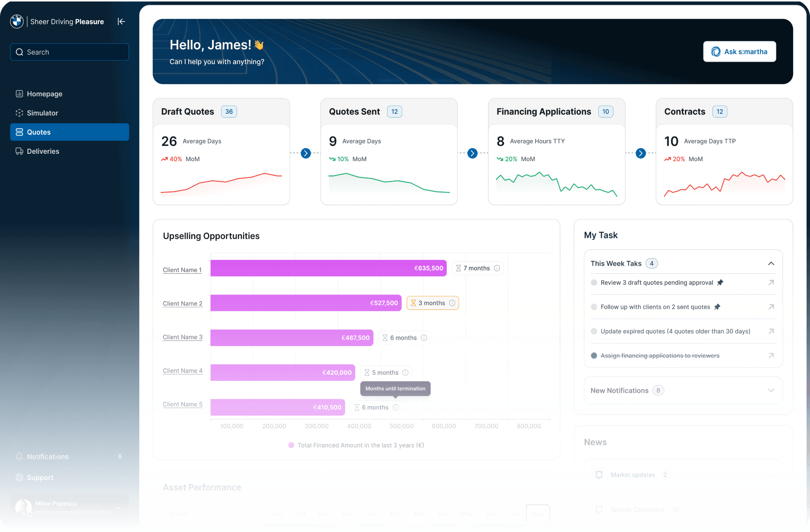Image resolution: width=810 pixels, height=532 pixels.
Task: Click the arrow between Draft Quotes and Quotes Sent
Action: pos(306,153)
